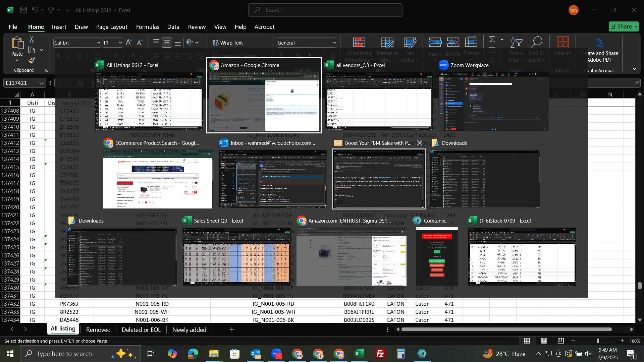Switch to Normal view in status bar
Screen dimensions: 644x362
[x=527, y=341]
